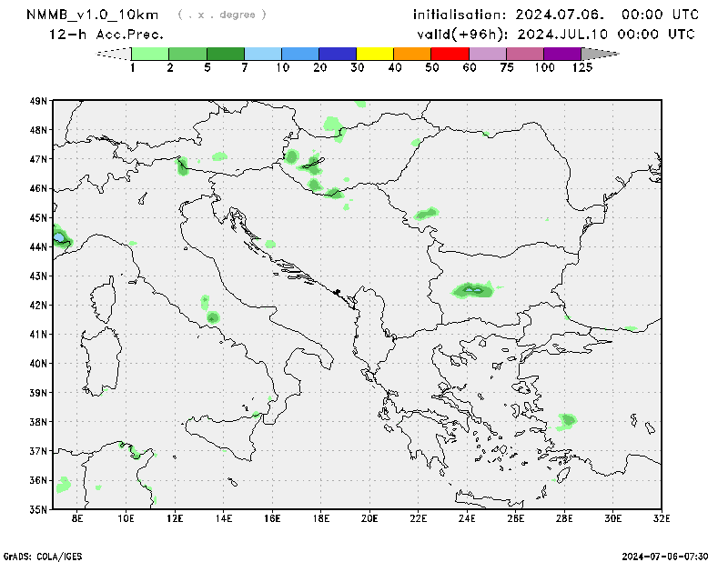Click the purple 100-125 legend swatch

pos(562,55)
